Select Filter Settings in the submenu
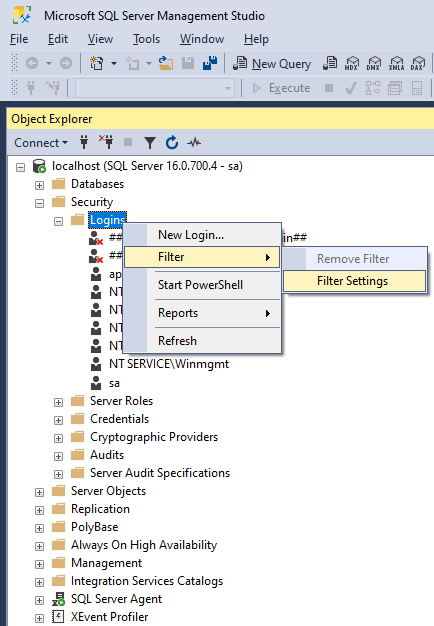434x626 pixels. [x=355, y=281]
